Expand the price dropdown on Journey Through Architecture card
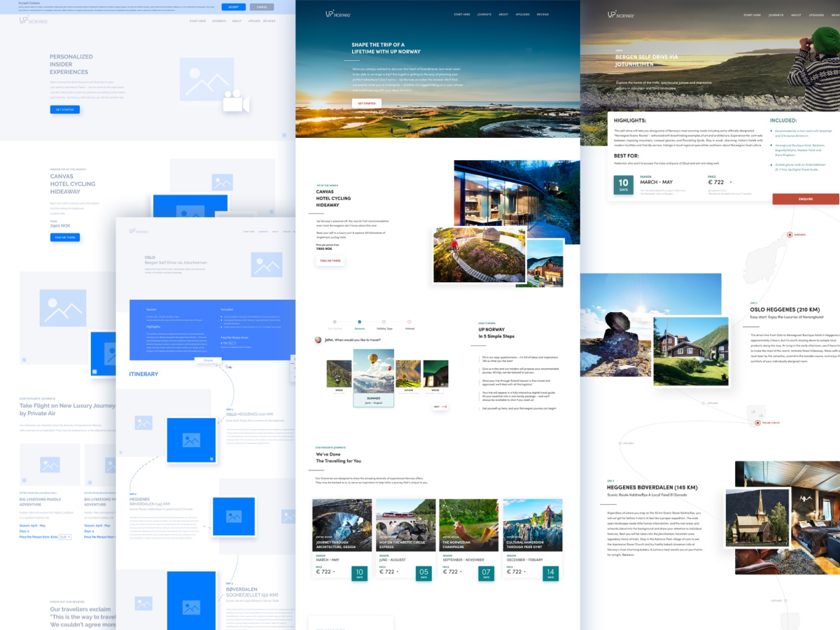Image resolution: width=840 pixels, height=630 pixels. [x=334, y=572]
